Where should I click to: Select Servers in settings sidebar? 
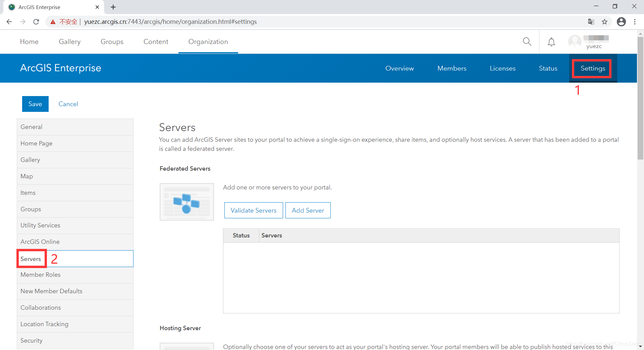75,259
